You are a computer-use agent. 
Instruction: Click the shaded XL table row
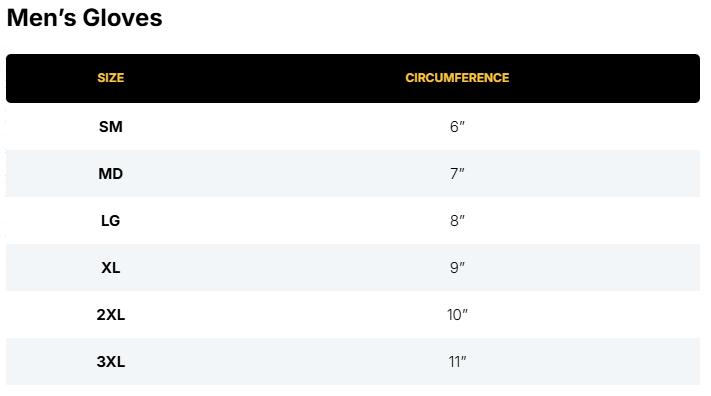coord(353,268)
